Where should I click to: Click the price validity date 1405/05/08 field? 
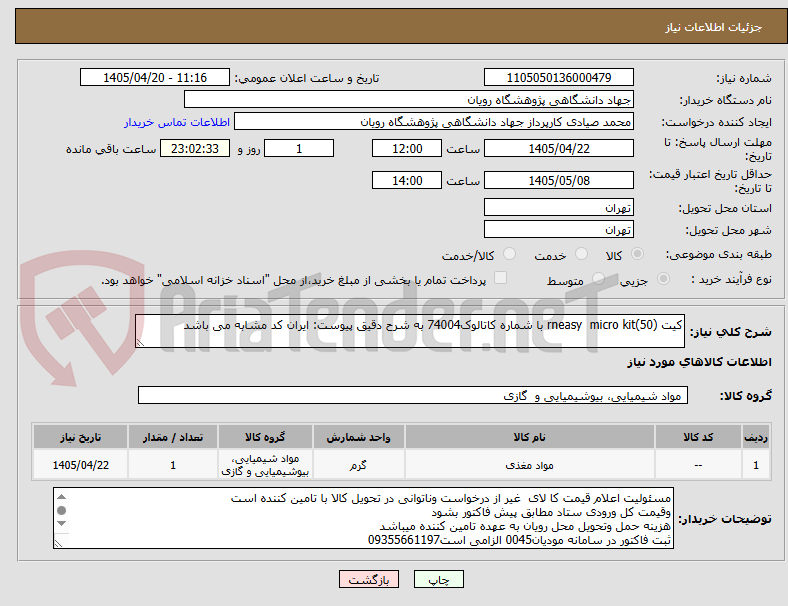559,180
